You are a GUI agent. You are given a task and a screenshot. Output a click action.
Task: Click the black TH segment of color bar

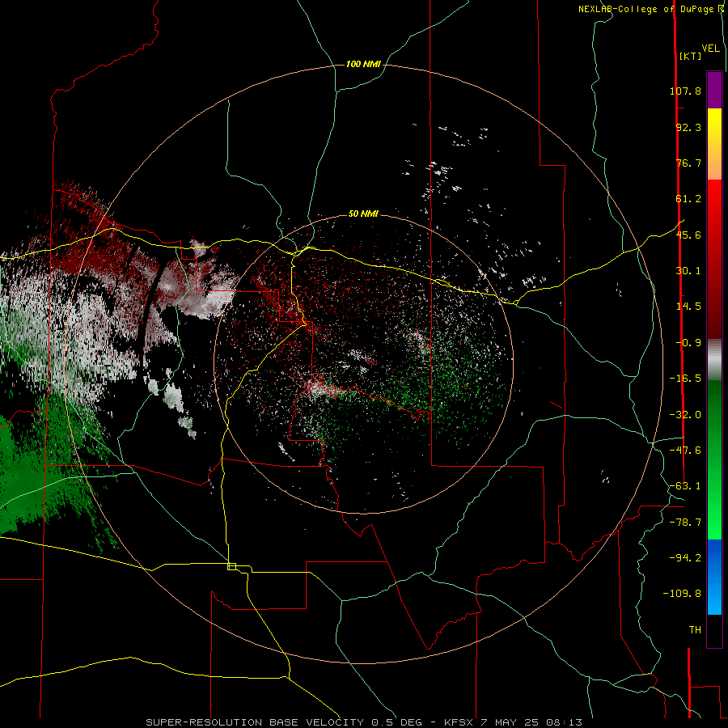tap(714, 630)
